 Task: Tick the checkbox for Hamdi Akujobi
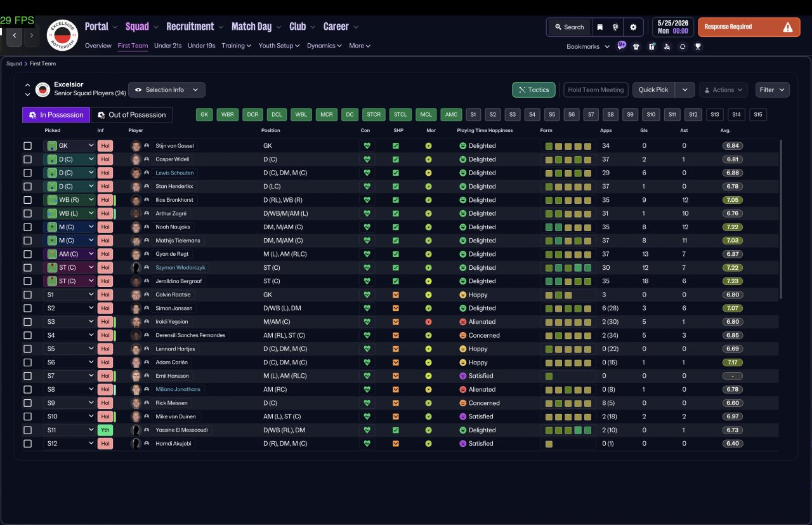click(27, 443)
